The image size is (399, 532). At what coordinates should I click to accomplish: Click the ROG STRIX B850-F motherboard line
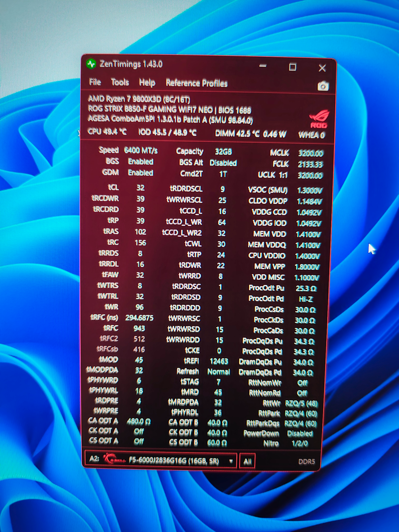click(169, 109)
